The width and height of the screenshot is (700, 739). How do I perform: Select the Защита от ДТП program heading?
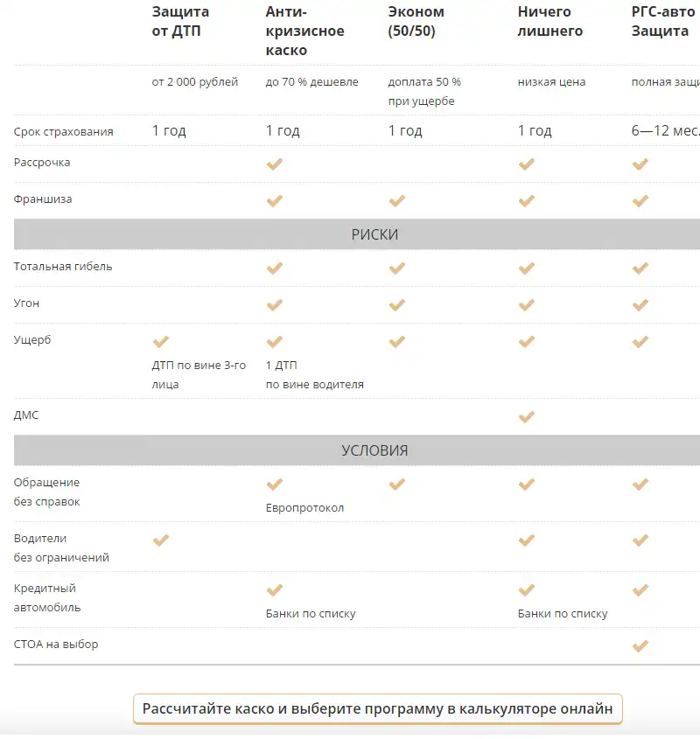(180, 22)
